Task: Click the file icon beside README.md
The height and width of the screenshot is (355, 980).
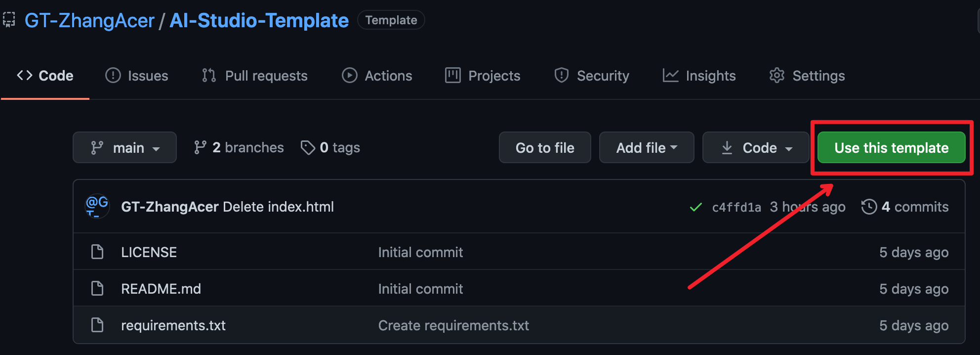Action: [x=98, y=288]
